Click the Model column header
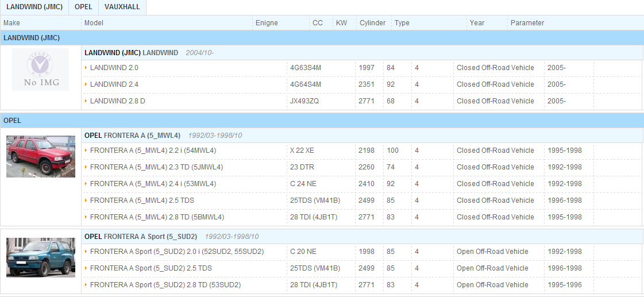This screenshot has width=644, height=297. tap(94, 23)
